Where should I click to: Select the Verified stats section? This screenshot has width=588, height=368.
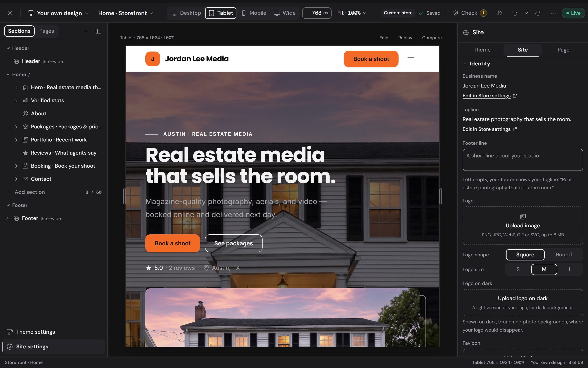point(54,101)
